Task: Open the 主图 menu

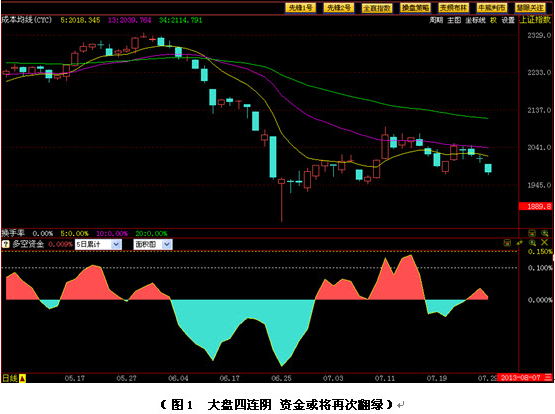Action: (454, 20)
